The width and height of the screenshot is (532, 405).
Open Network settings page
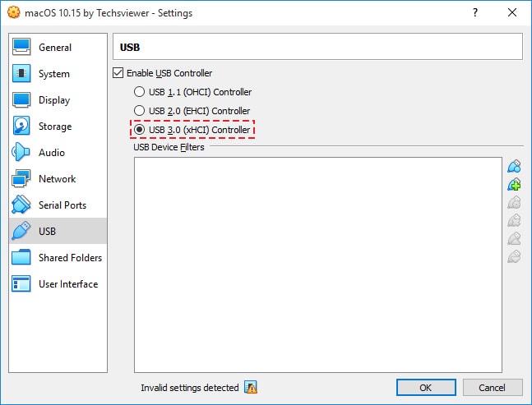[x=58, y=178]
